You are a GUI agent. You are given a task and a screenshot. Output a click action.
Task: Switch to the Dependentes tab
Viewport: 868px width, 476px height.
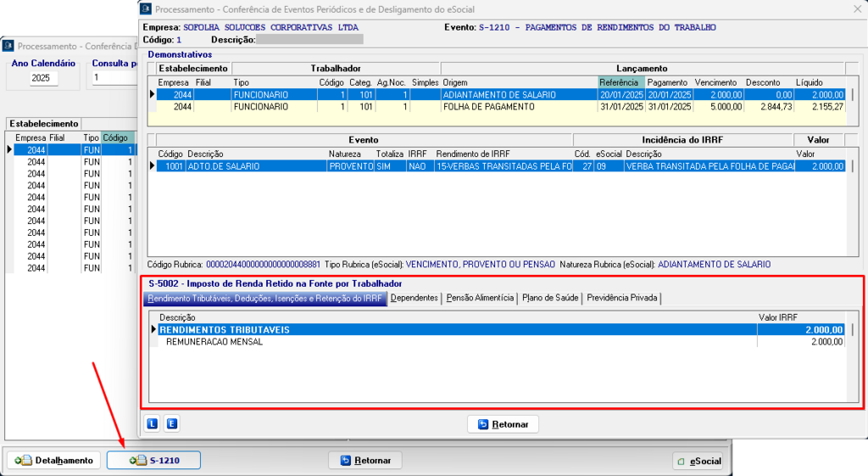tap(414, 298)
